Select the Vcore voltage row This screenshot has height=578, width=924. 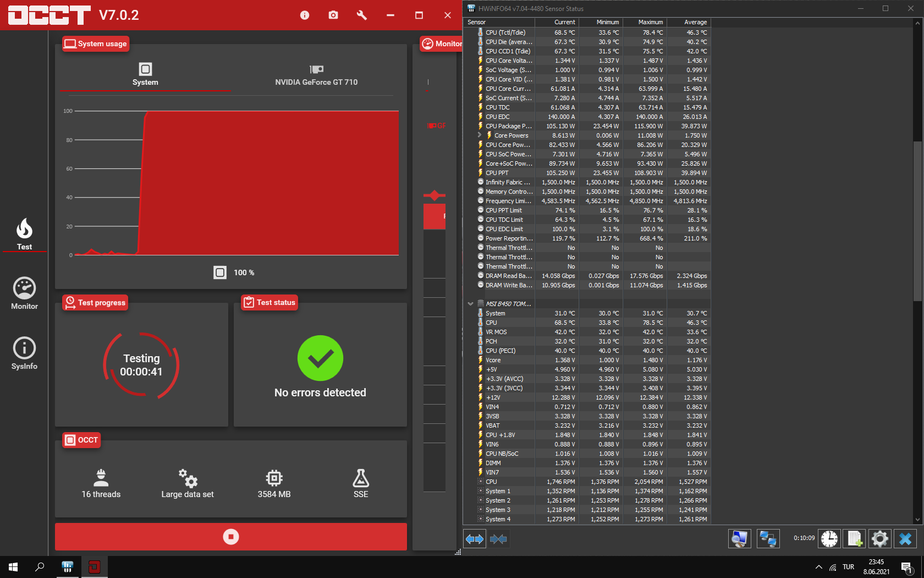point(587,360)
